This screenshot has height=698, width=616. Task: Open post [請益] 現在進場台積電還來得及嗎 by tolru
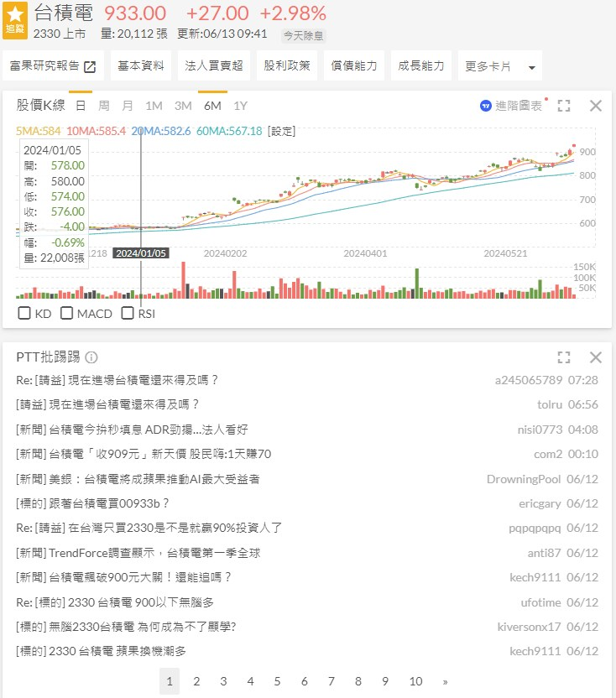point(107,404)
